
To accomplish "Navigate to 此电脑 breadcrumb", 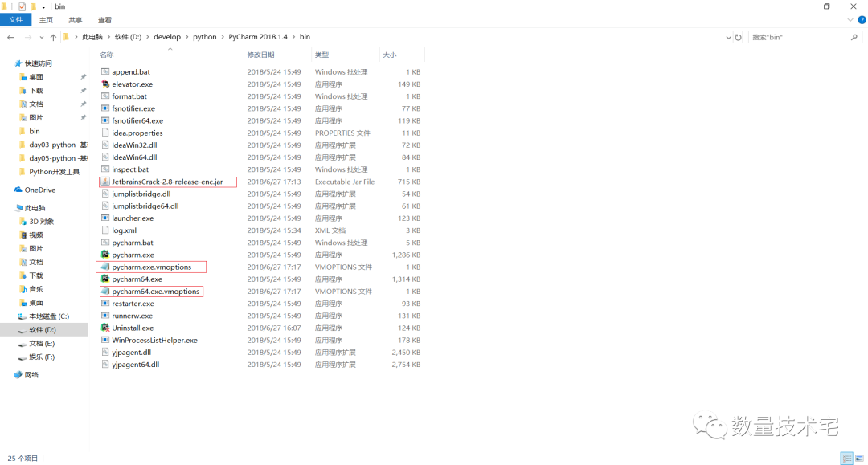I will pos(92,37).
